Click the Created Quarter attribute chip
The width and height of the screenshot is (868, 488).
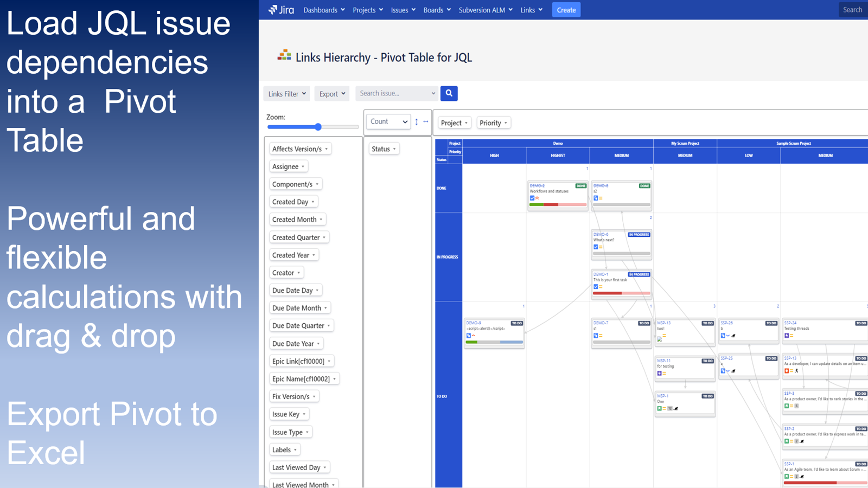pyautogui.click(x=299, y=237)
